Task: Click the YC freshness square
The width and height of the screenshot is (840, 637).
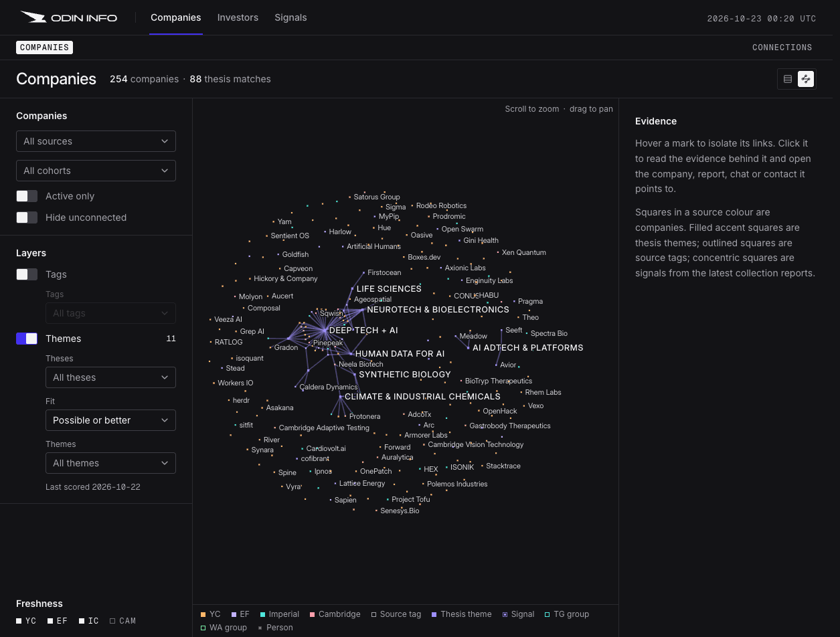Action: click(19, 621)
